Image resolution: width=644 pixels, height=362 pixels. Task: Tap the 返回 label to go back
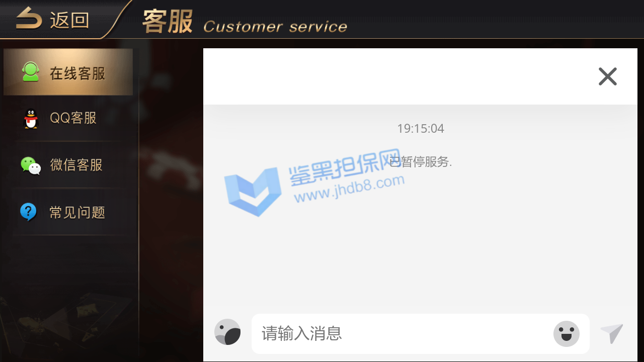pyautogui.click(x=69, y=21)
